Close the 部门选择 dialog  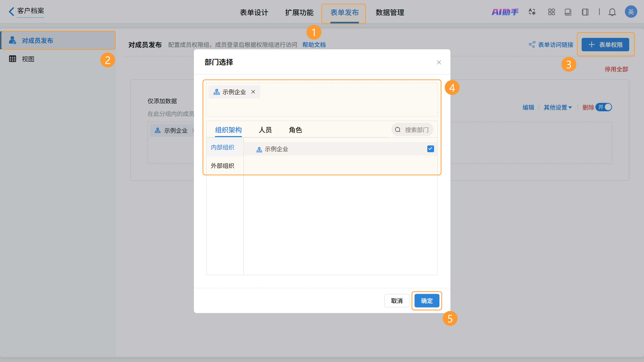pos(439,63)
